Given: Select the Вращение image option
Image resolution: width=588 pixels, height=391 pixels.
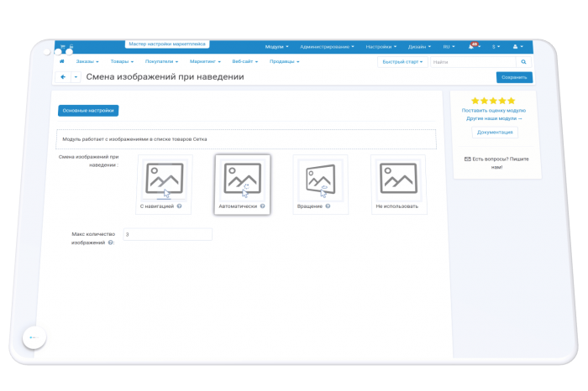Looking at the screenshot, I should [x=320, y=185].
